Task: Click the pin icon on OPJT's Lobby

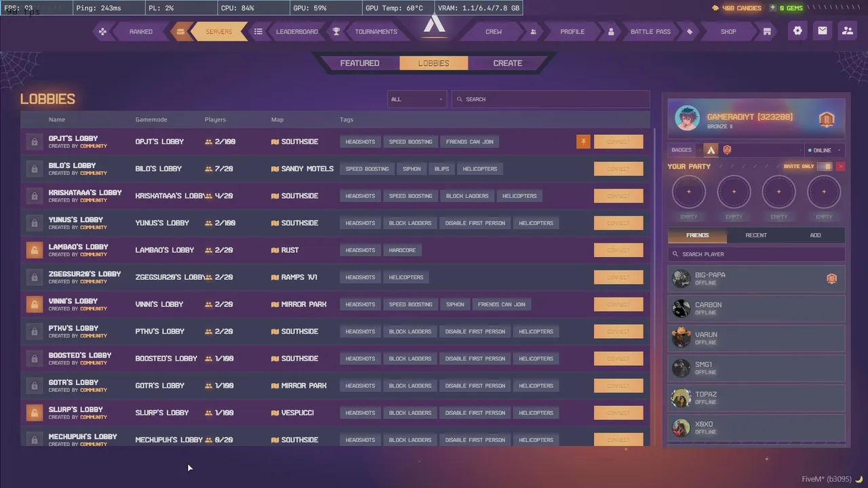Action: (x=583, y=142)
